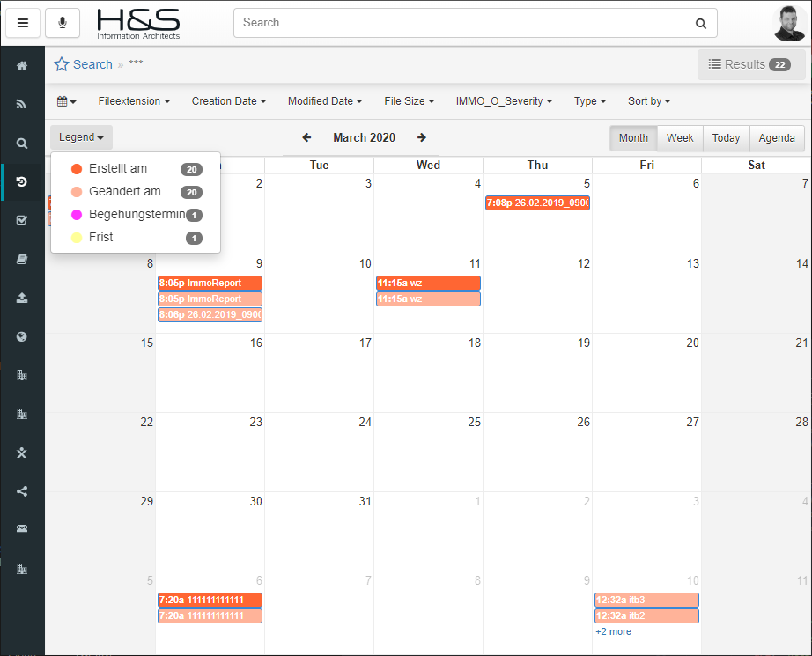Image resolution: width=812 pixels, height=656 pixels.
Task: Click the star favorite icon beside Search
Action: 62,64
